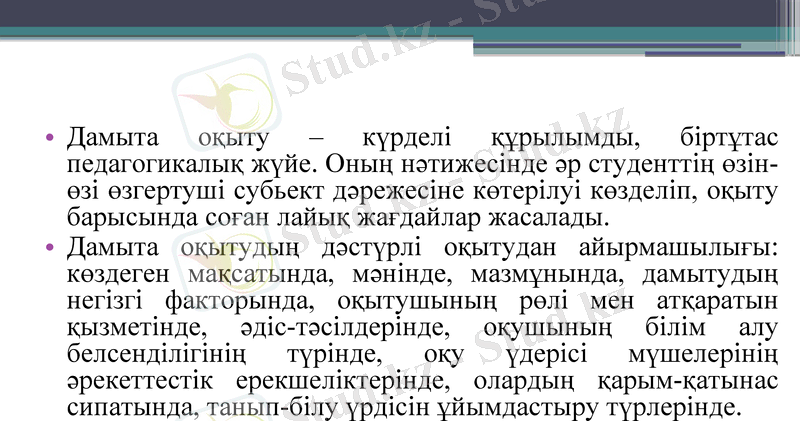This screenshot has width=800, height=421.
Task: Click the word "айырмашылығы:"
Action: [678, 249]
